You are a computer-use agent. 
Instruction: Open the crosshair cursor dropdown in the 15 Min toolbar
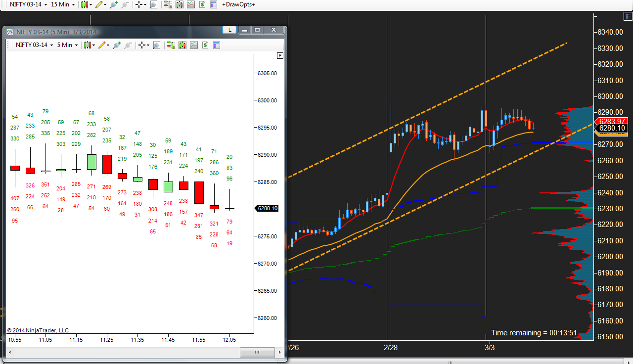140,4
